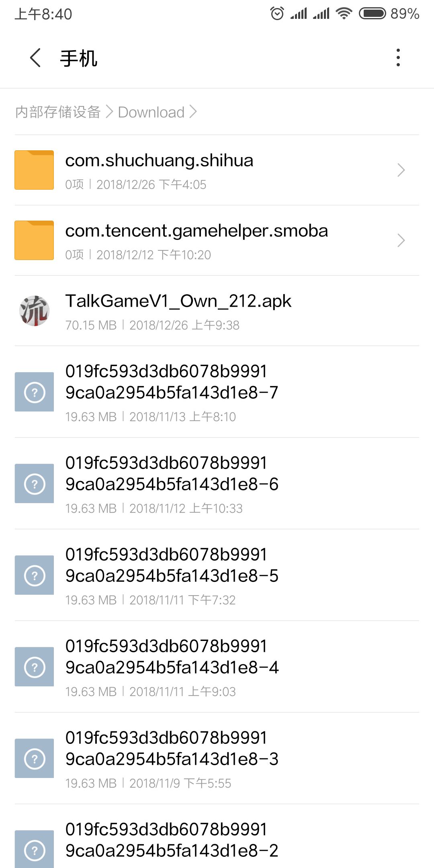Open file 019fc593...43d1e8-2
This screenshot has height=868, width=434.
coord(172,840)
